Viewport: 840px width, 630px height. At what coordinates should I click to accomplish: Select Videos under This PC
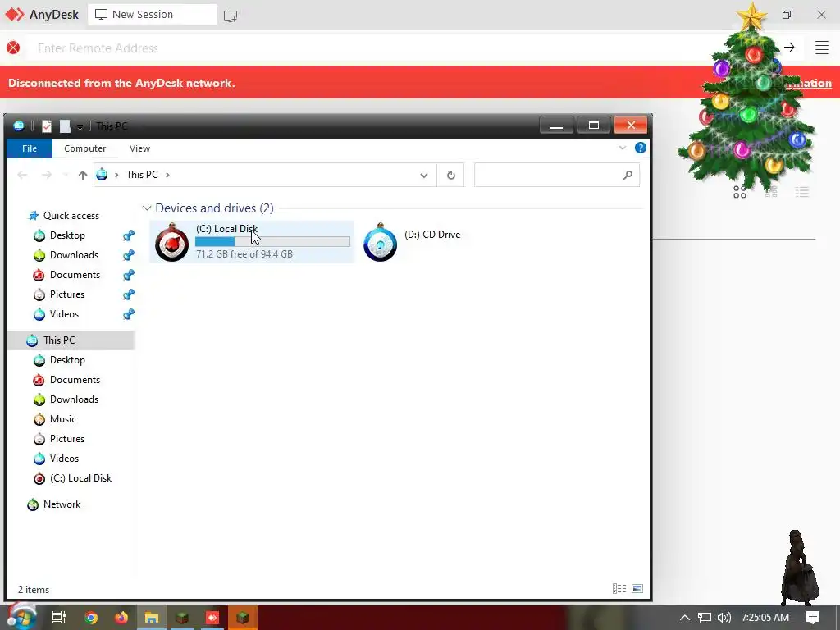pos(64,458)
